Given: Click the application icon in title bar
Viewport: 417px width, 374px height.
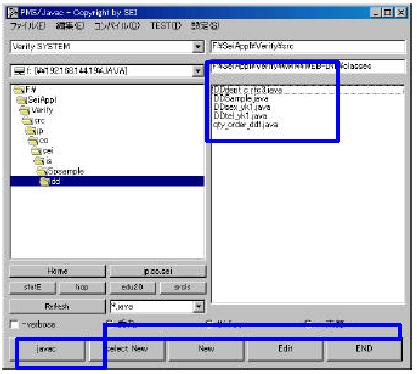Looking at the screenshot, I should tap(13, 13).
